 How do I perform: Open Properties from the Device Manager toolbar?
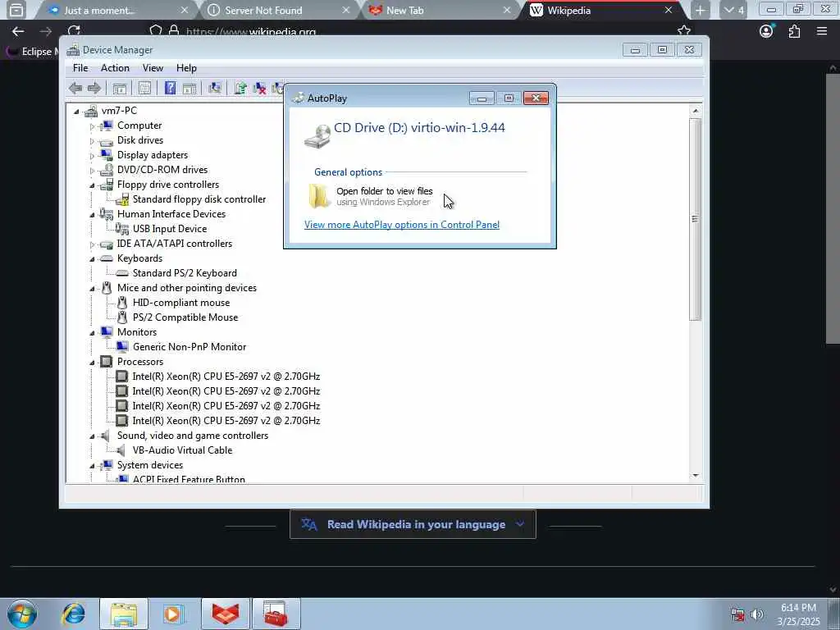point(144,89)
